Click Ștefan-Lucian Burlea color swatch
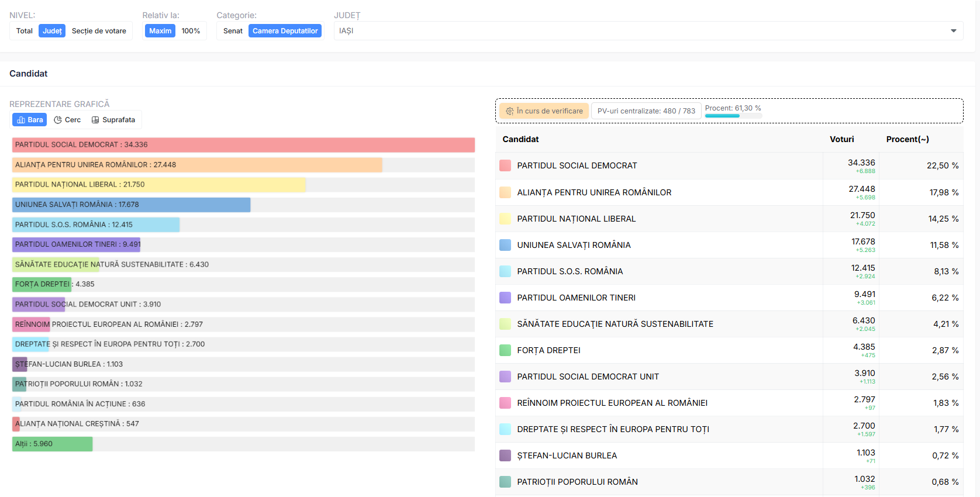This screenshot has width=980, height=497. tap(505, 455)
